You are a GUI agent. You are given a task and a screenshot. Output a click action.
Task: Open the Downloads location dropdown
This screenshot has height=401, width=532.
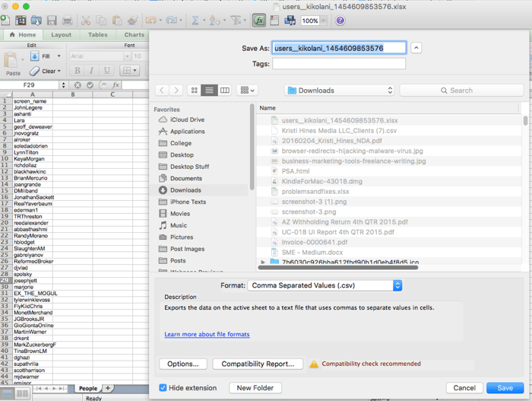pyautogui.click(x=340, y=91)
